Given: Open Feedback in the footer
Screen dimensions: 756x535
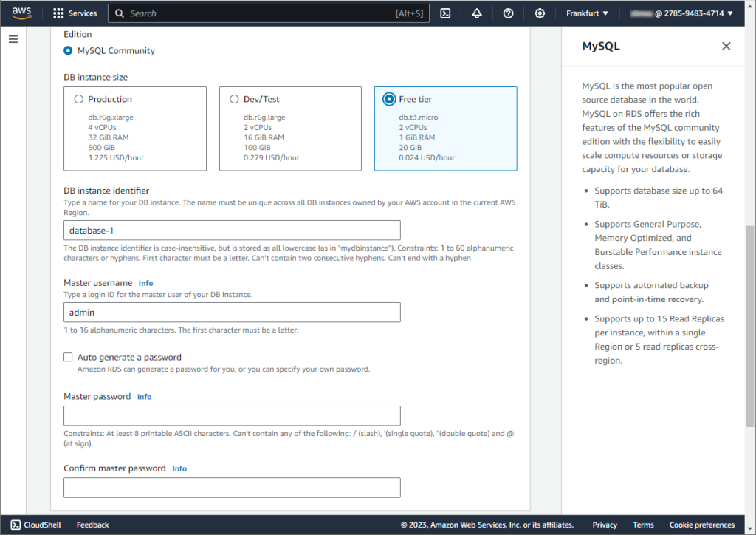Looking at the screenshot, I should click(x=92, y=525).
